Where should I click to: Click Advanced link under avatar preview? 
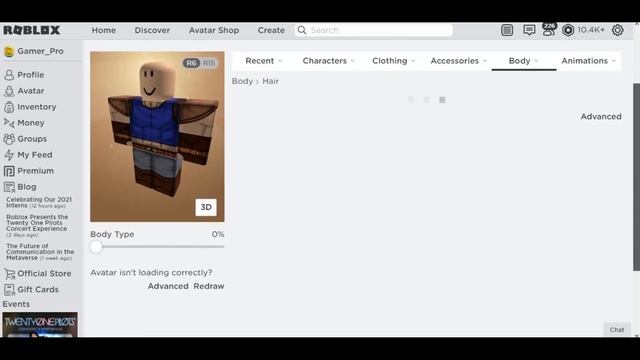coord(168,286)
